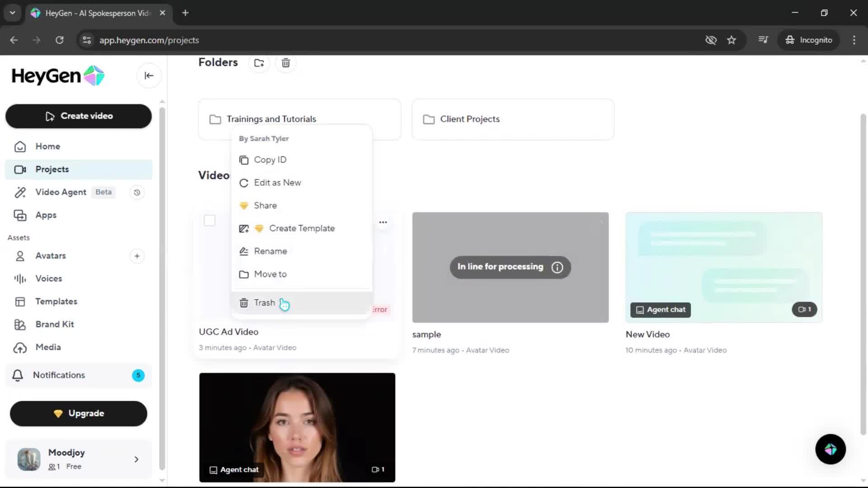
Task: Open the HeyGen assistant bubble at bottom right
Action: [830, 449]
